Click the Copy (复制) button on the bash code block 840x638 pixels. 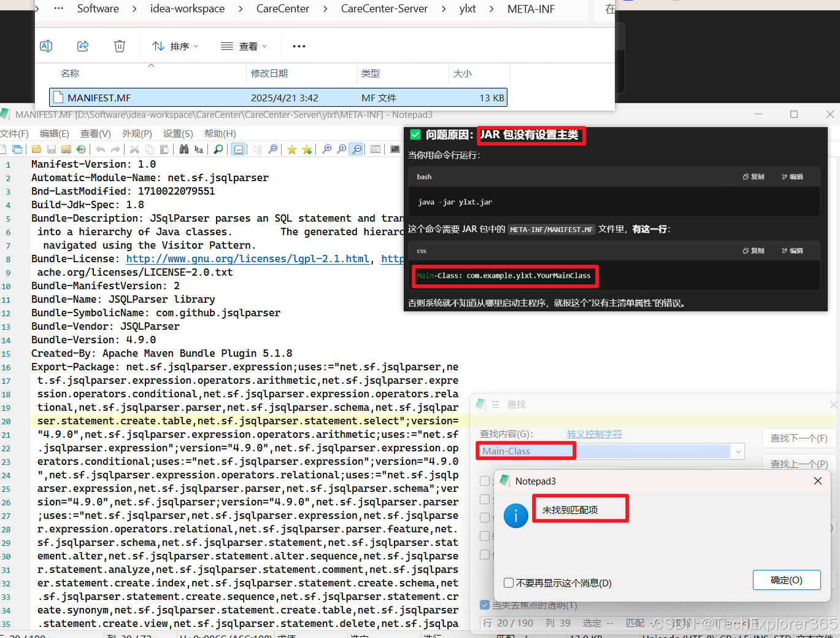coord(753,176)
